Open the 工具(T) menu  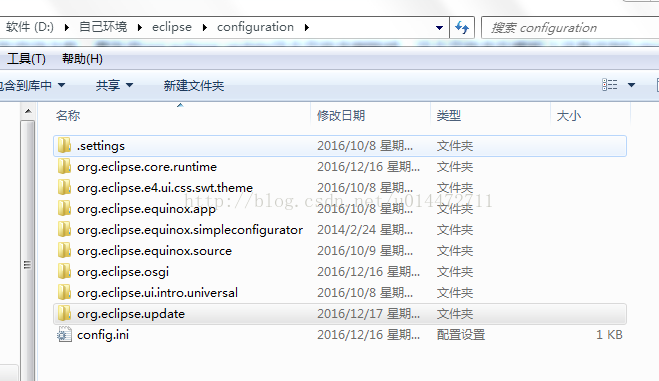coord(26,59)
